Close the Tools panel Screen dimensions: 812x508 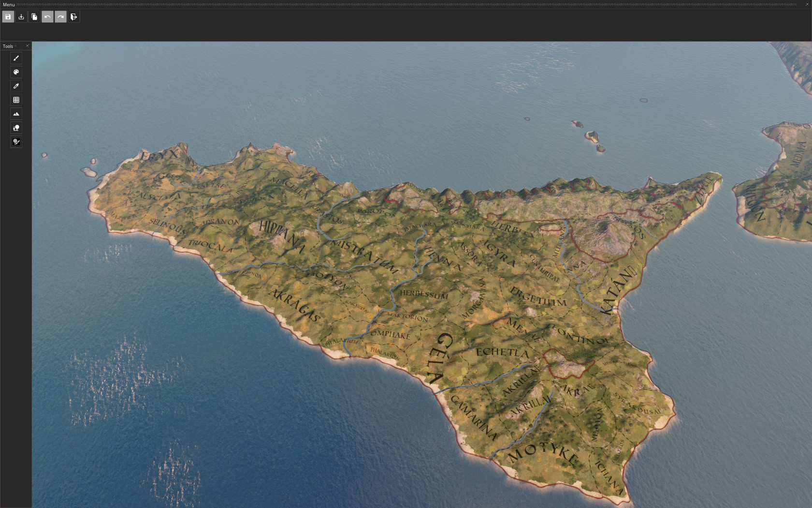pyautogui.click(x=28, y=46)
